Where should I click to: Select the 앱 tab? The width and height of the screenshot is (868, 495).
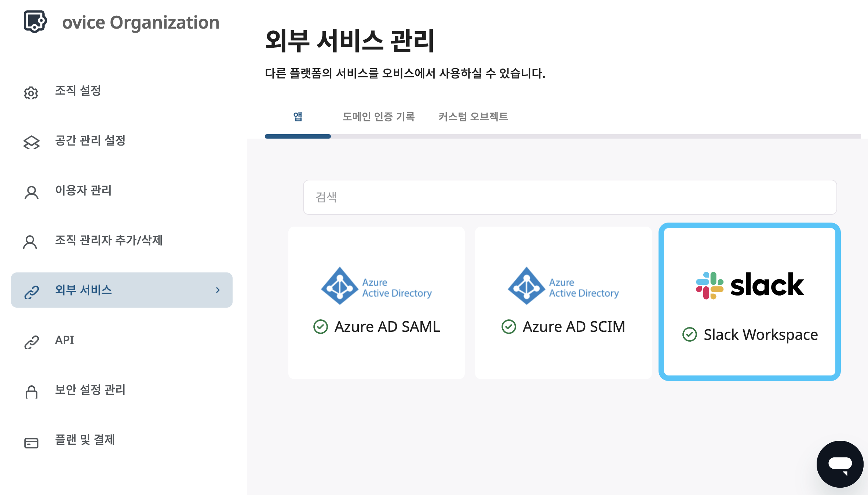click(298, 117)
